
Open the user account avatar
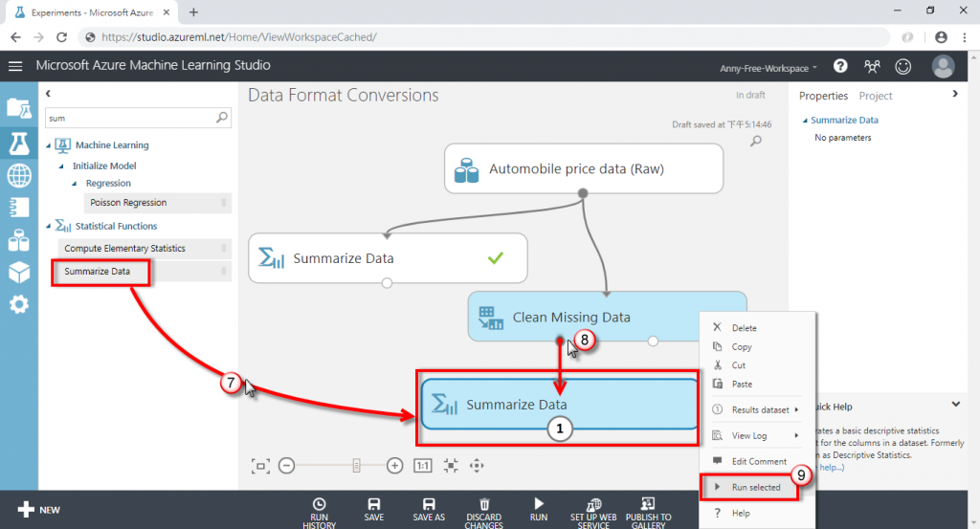[943, 66]
